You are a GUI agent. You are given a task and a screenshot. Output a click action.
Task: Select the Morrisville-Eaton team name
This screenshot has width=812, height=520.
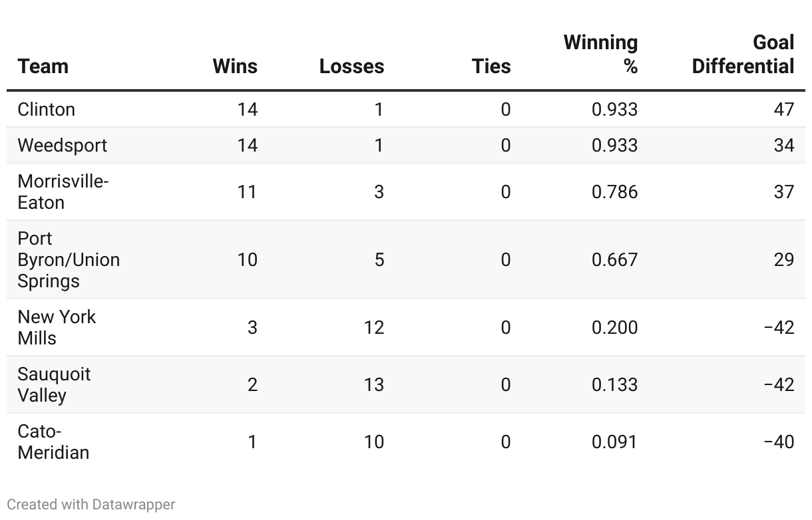pyautogui.click(x=63, y=192)
